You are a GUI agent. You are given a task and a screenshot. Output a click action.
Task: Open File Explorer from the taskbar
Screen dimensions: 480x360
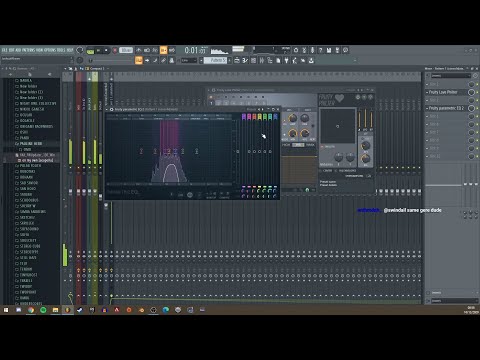point(55,310)
